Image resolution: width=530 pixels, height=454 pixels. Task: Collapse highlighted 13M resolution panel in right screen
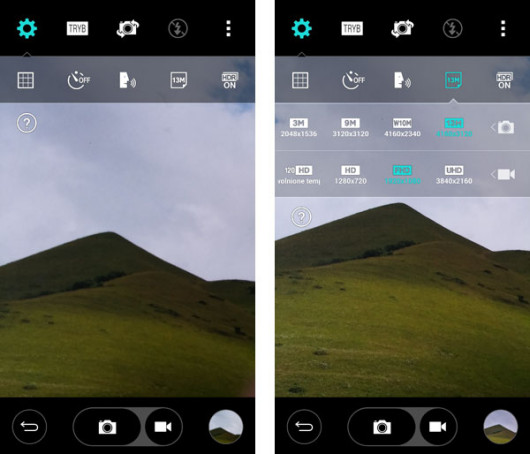click(453, 80)
